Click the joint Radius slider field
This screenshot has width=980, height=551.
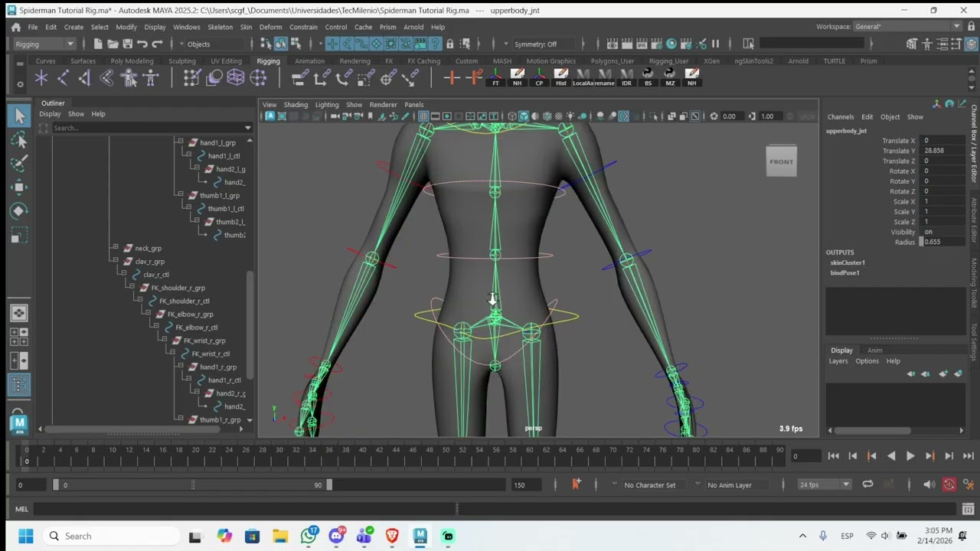[x=942, y=242]
